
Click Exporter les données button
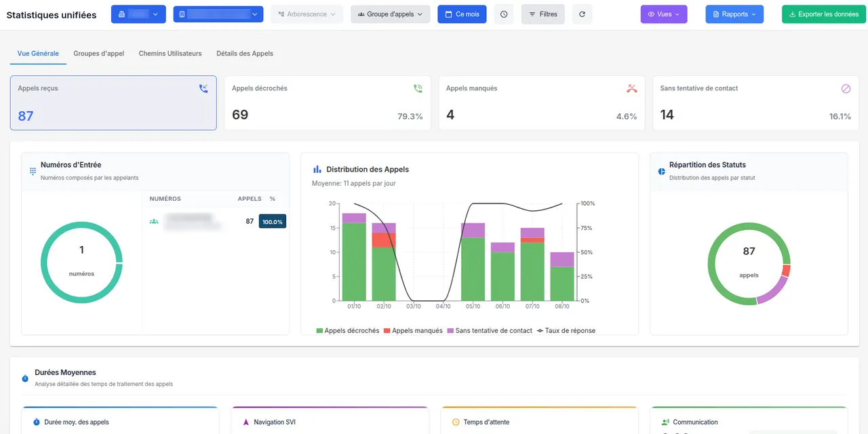point(824,14)
